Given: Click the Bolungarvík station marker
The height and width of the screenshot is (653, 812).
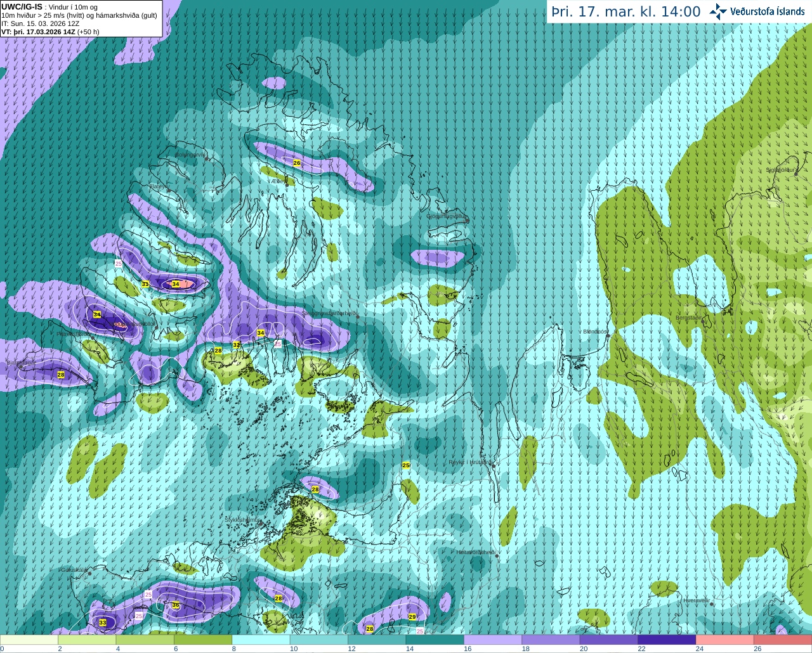Looking at the screenshot, I should coord(207,159).
